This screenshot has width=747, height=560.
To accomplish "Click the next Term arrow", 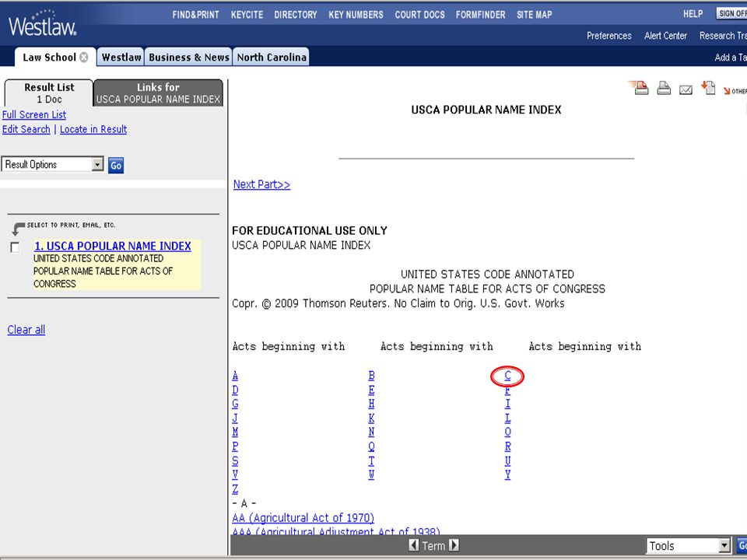I will [x=454, y=544].
